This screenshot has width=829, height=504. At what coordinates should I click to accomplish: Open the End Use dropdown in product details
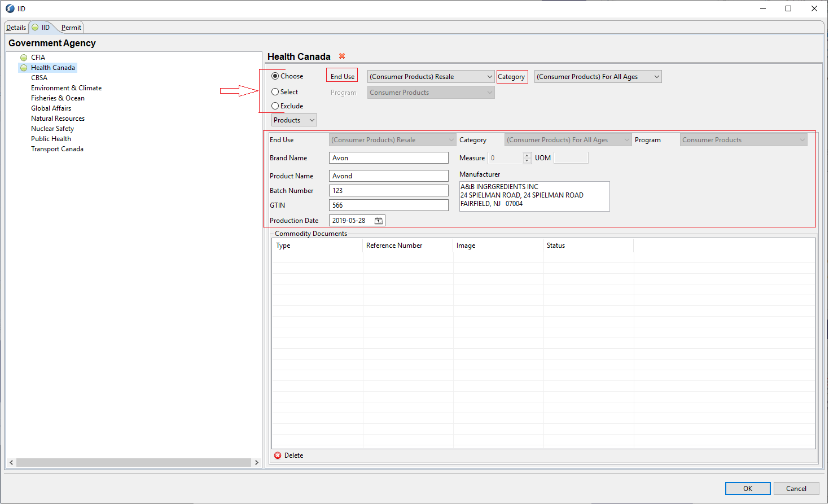[x=393, y=140]
